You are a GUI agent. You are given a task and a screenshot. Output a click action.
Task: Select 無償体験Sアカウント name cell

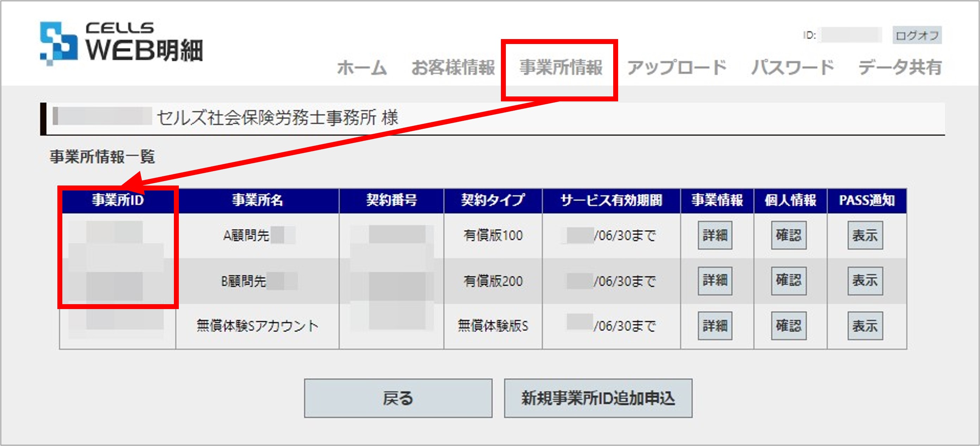pyautogui.click(x=258, y=326)
